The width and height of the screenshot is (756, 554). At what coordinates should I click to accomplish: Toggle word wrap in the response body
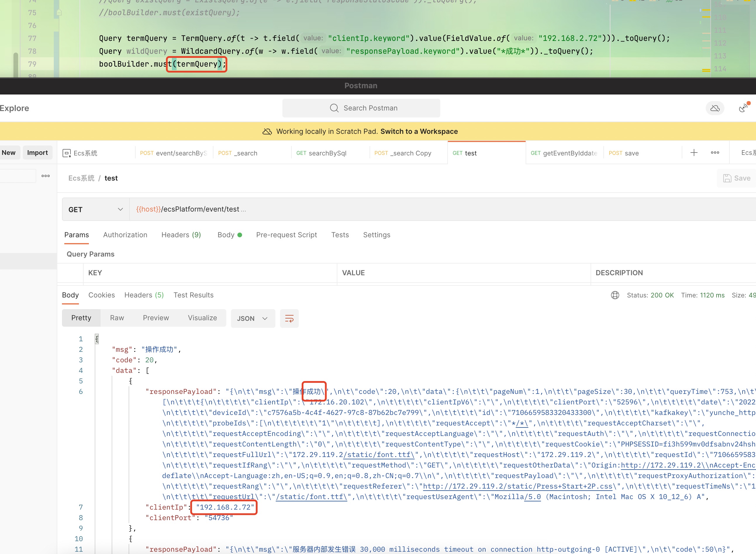[289, 318]
